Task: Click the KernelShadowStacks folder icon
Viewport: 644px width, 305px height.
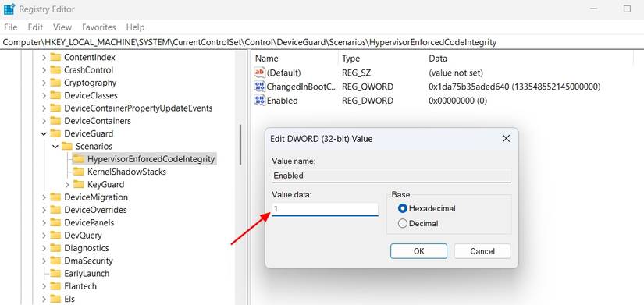Action: 78,172
